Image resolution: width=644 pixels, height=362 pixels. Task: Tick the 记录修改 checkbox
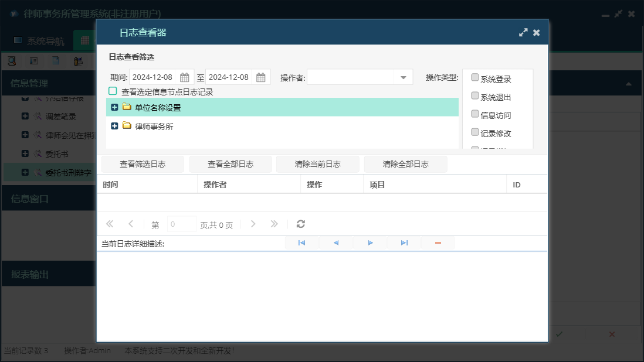click(x=475, y=132)
